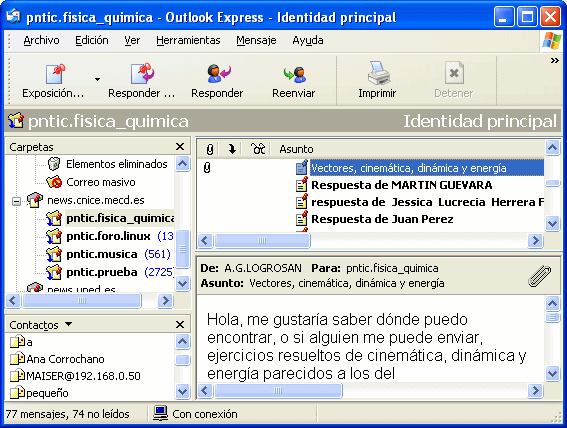
Task: Click the Responder al grupo toolbar icon
Action: coord(142,74)
